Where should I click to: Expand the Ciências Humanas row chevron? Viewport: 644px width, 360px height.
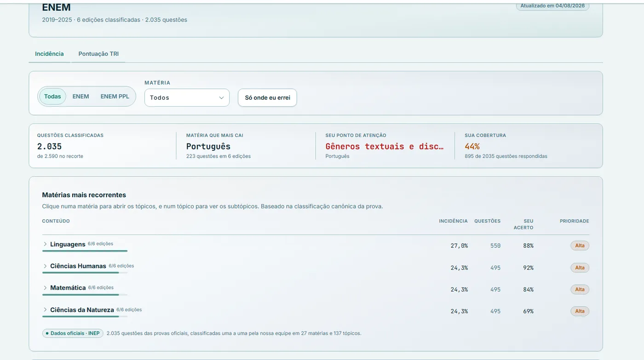45,266
